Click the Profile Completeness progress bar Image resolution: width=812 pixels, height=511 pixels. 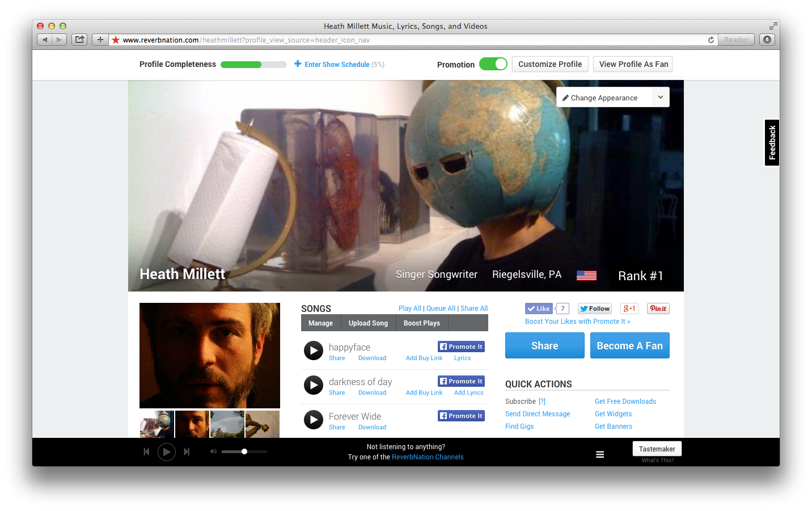coord(253,65)
